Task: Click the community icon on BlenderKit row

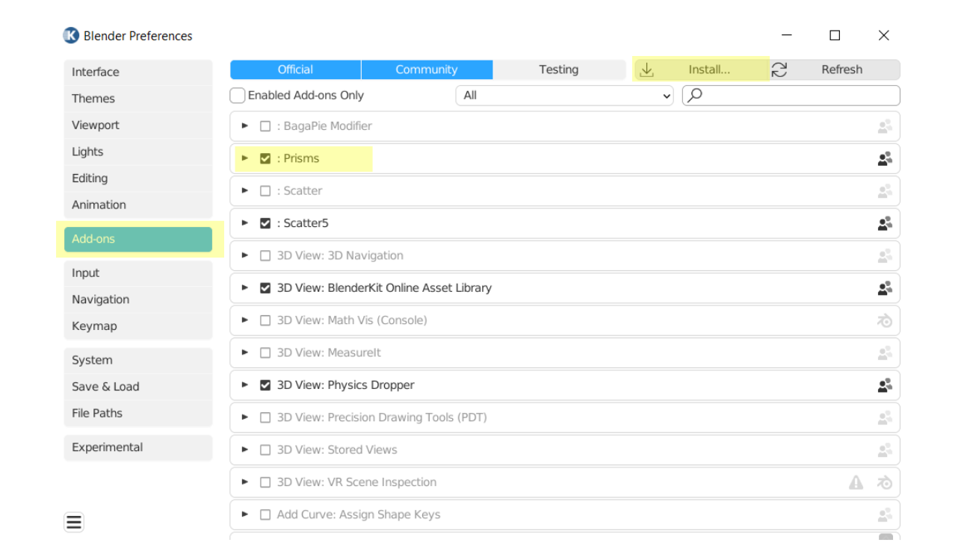Action: coord(885,288)
